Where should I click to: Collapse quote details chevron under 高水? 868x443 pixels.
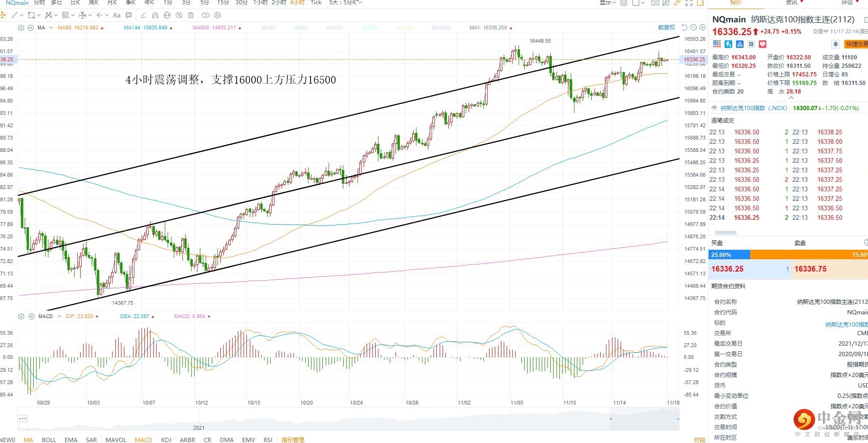[791, 97]
